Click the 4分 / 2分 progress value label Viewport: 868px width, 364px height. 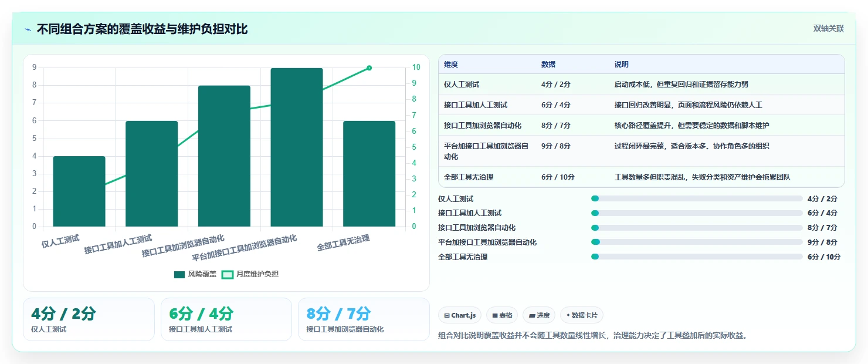(x=822, y=199)
